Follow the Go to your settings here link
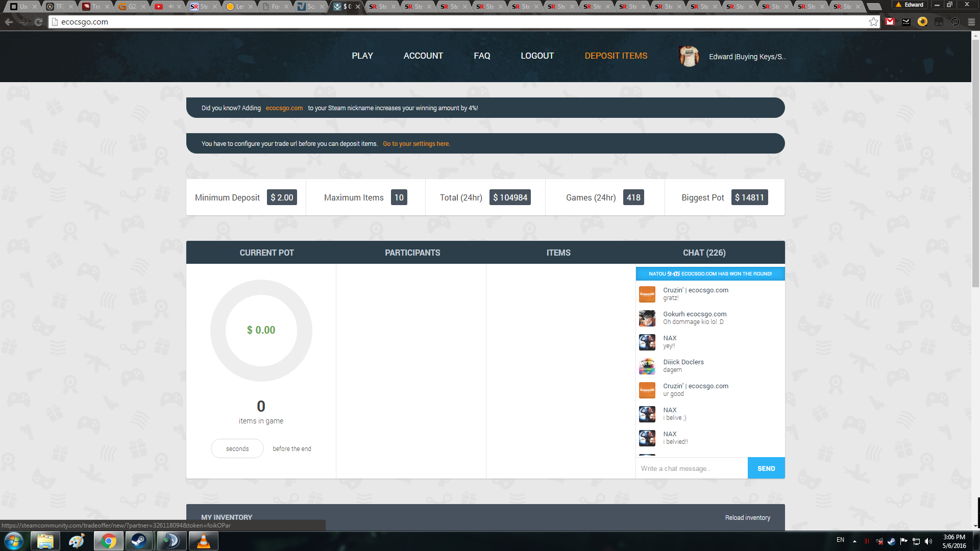The height and width of the screenshot is (551, 980). 416,144
